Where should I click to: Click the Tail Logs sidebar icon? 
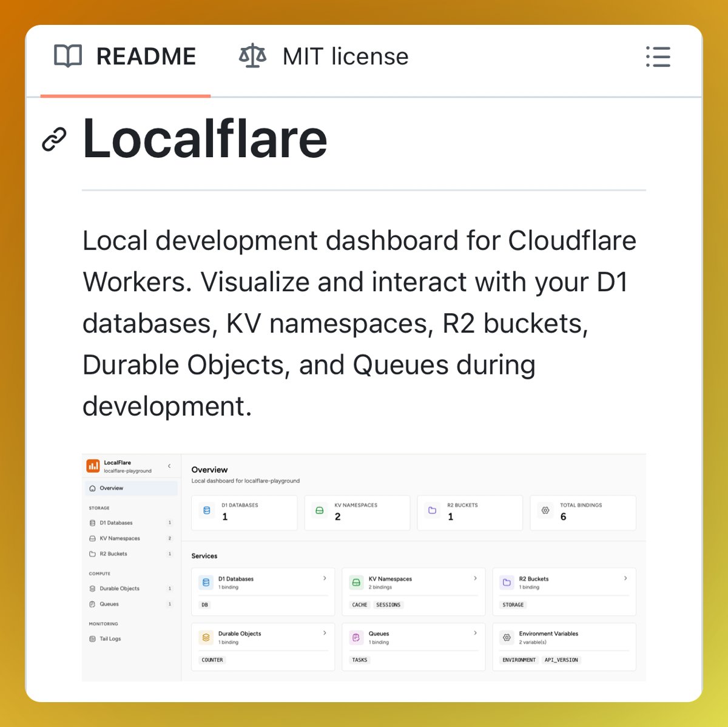[x=92, y=638]
